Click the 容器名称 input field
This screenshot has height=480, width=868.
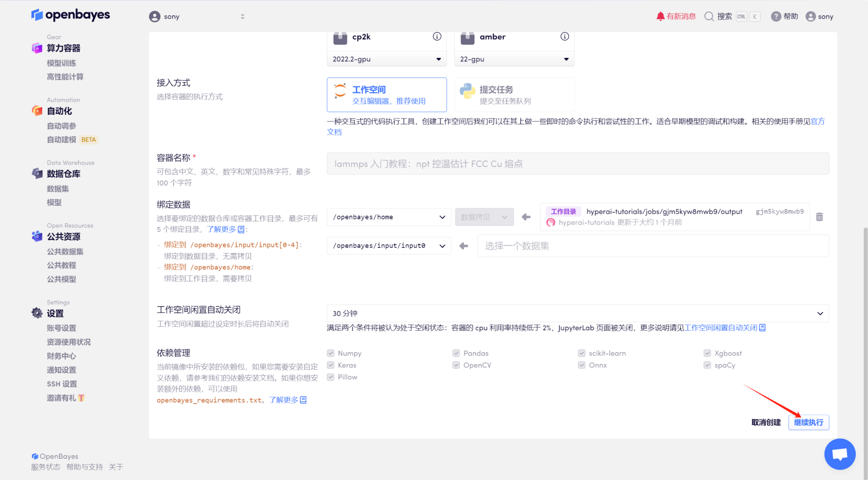pyautogui.click(x=577, y=164)
